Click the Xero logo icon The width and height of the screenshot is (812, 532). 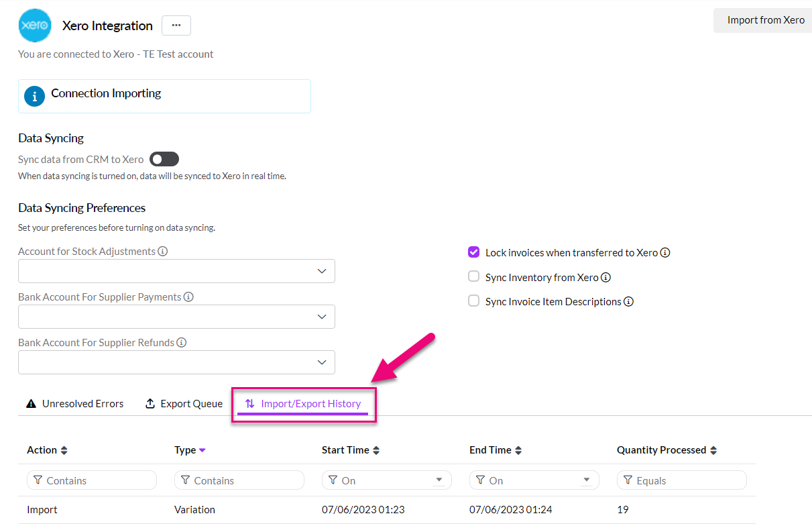point(35,25)
